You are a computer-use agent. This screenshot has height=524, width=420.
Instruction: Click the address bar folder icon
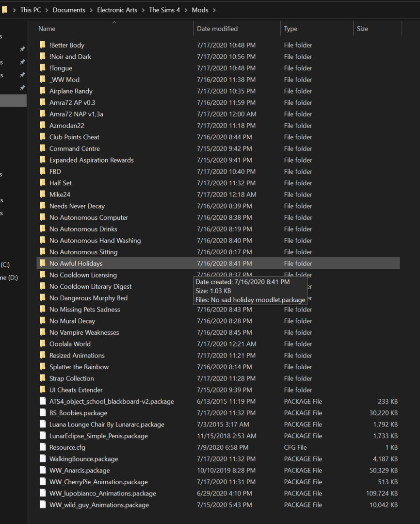tap(4, 10)
